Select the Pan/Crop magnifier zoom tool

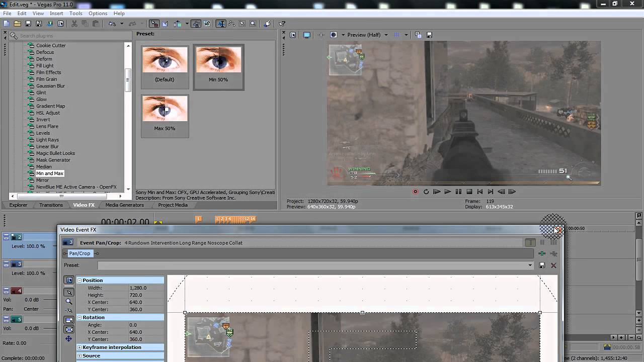point(69,302)
